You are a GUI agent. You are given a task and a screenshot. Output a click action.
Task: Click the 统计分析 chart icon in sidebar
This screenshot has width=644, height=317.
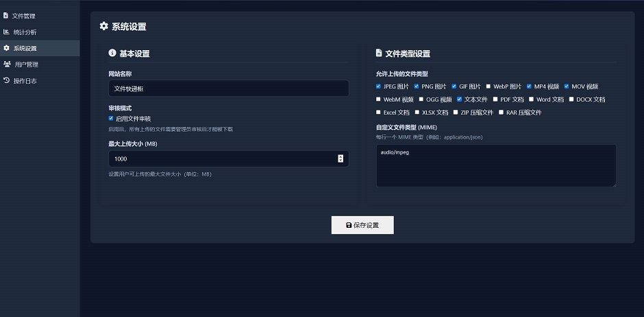pyautogui.click(x=6, y=32)
